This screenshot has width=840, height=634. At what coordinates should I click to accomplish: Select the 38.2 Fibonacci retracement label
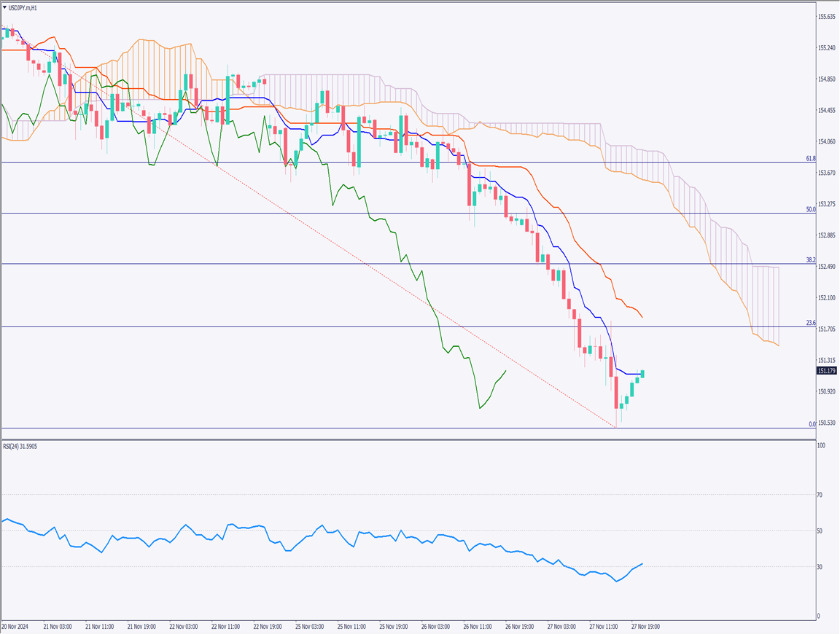[x=809, y=259]
